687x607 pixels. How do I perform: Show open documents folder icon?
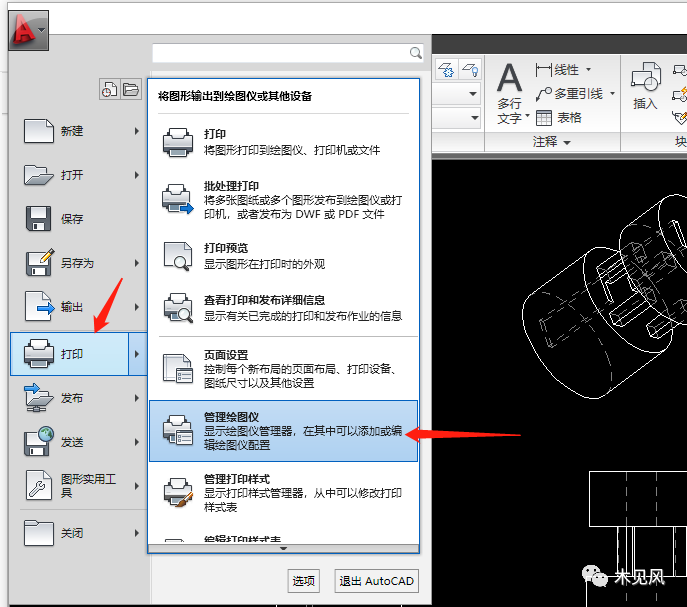[131, 89]
